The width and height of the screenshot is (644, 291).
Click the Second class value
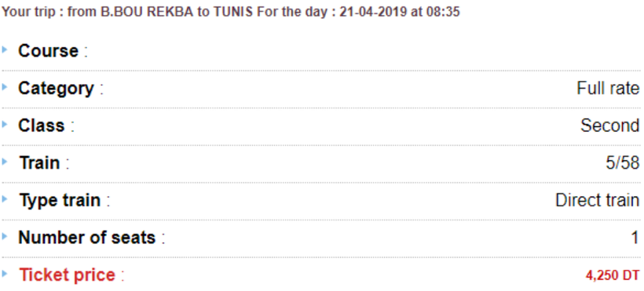610,125
